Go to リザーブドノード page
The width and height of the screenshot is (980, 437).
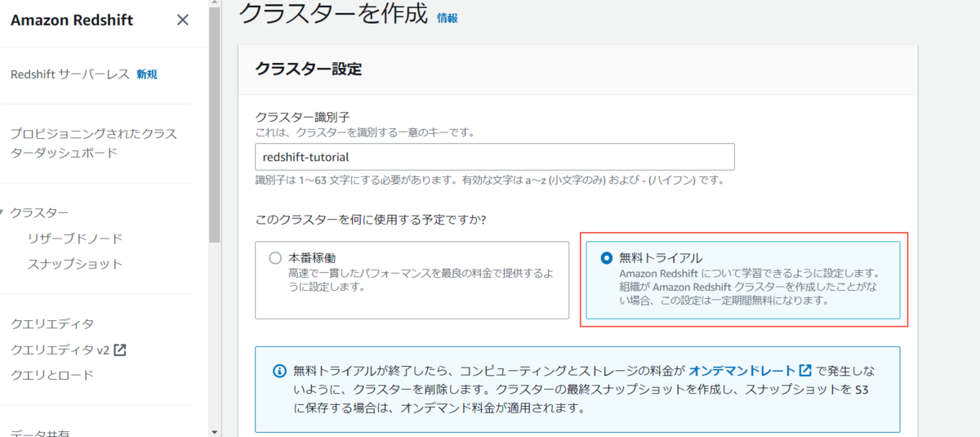(x=75, y=239)
